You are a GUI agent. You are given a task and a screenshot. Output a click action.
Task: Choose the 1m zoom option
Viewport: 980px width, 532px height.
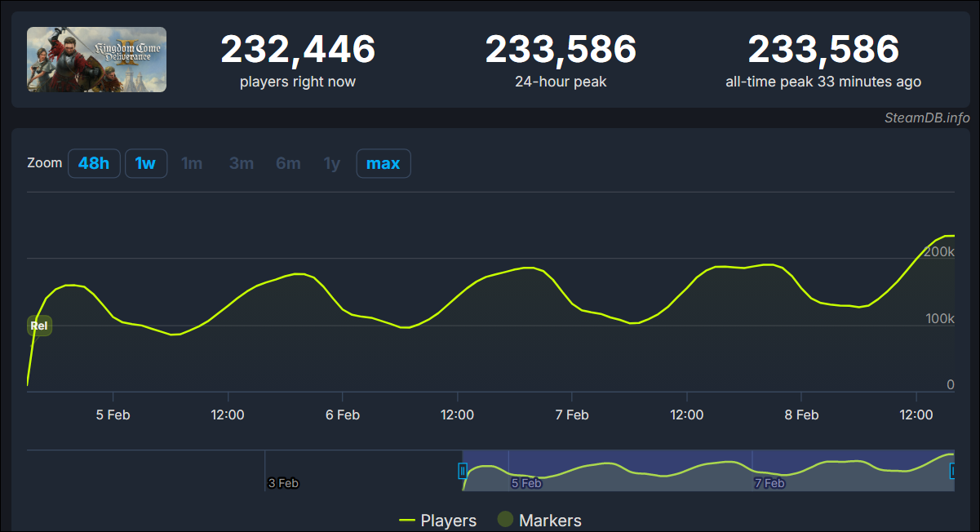[192, 163]
